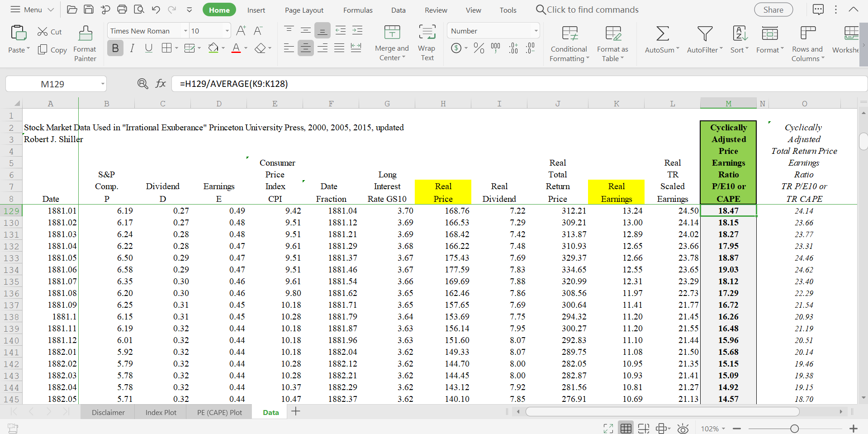Viewport: 868px width, 434px height.
Task: Zoom out with the minus button
Action: coord(737,429)
